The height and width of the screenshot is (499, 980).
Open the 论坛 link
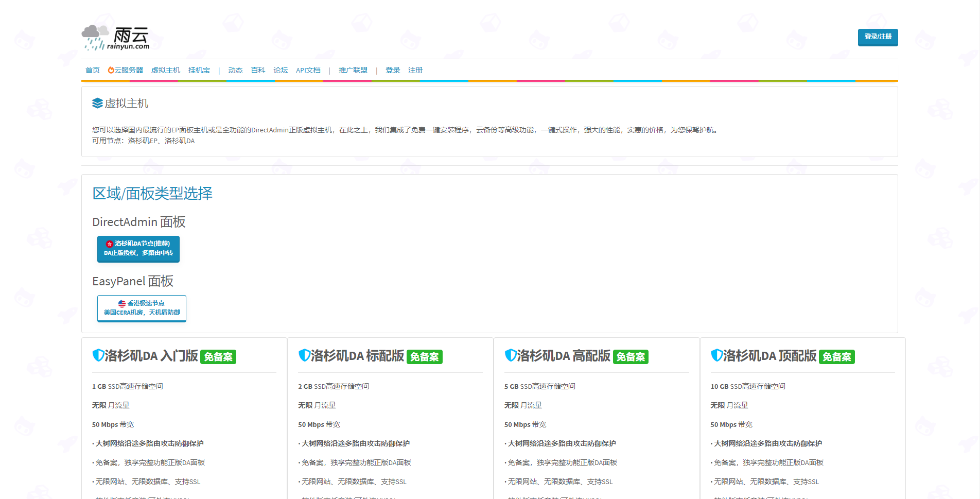pyautogui.click(x=281, y=70)
